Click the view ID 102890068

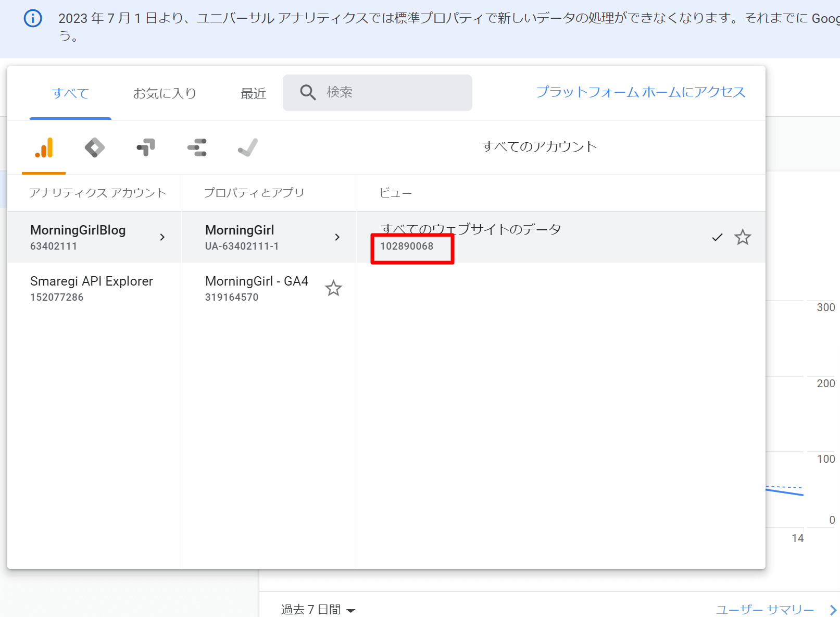click(x=407, y=246)
